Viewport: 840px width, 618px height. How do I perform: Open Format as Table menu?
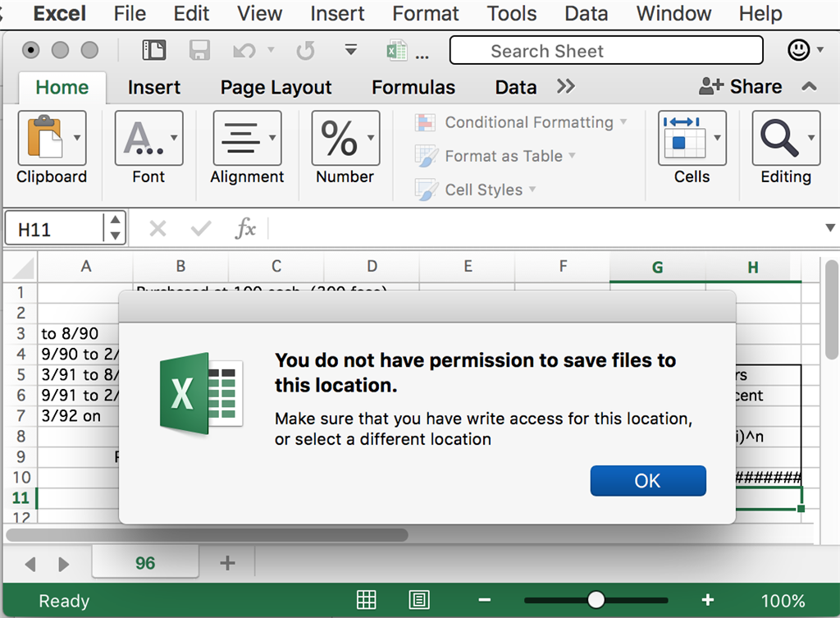pyautogui.click(x=495, y=156)
